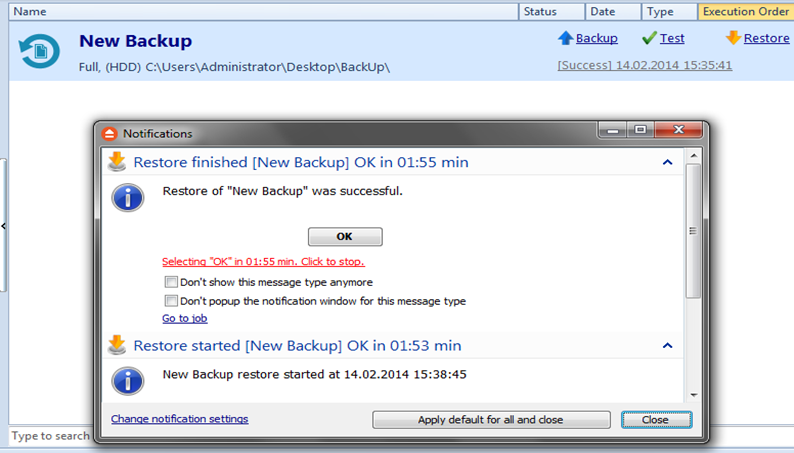The width and height of the screenshot is (794, 453).
Task: Click the New Backup job restore-clock icon
Action: click(39, 51)
